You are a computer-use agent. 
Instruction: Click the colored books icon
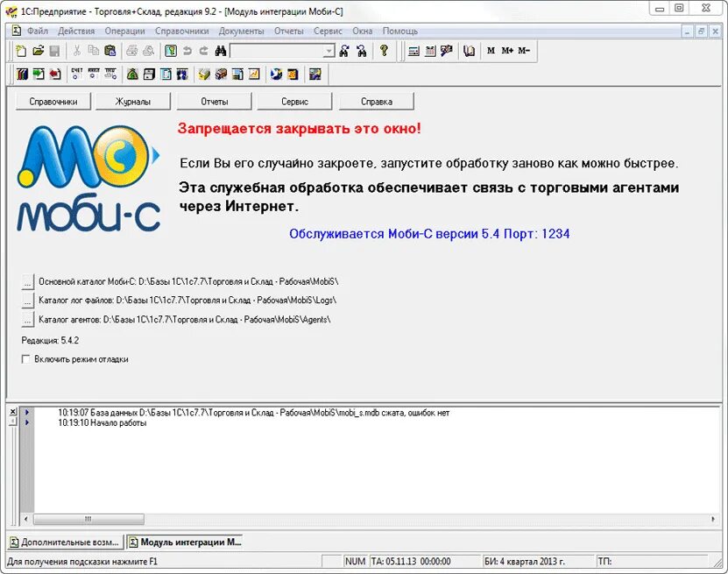click(22, 74)
